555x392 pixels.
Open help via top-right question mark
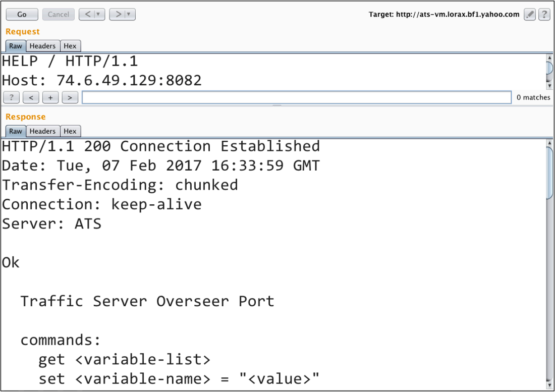[544, 15]
